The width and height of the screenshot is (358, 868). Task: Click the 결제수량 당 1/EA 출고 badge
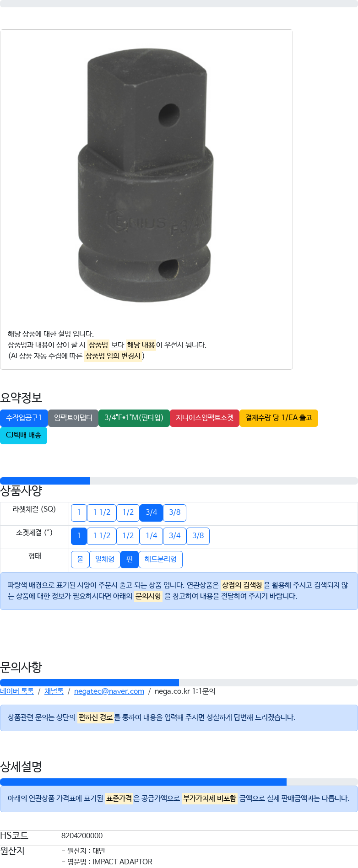pyautogui.click(x=279, y=418)
